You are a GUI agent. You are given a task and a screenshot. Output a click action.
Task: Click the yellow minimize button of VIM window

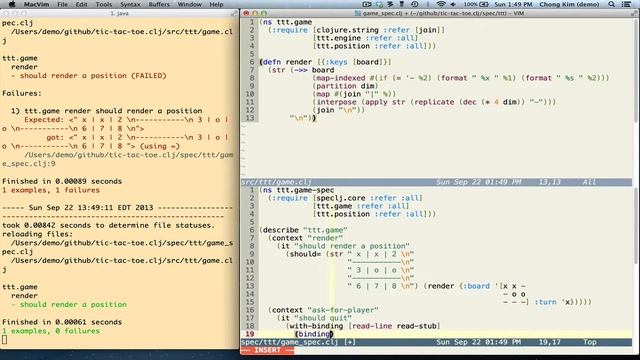255,13
